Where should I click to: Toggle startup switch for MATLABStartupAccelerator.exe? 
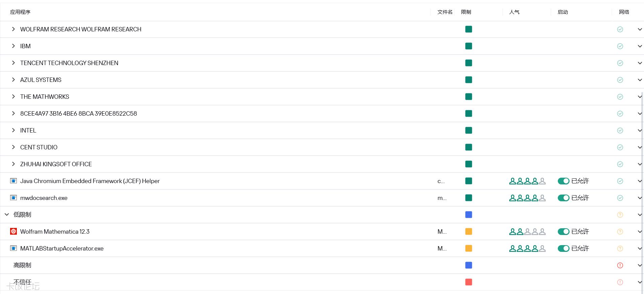coord(563,248)
